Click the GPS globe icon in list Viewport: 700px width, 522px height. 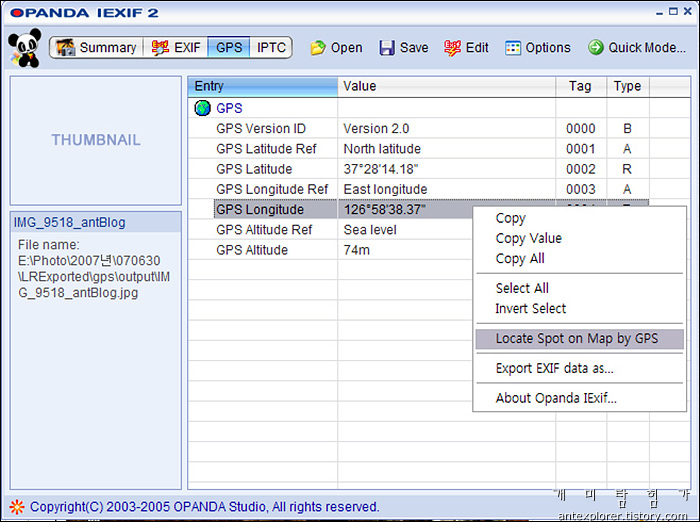[x=203, y=108]
